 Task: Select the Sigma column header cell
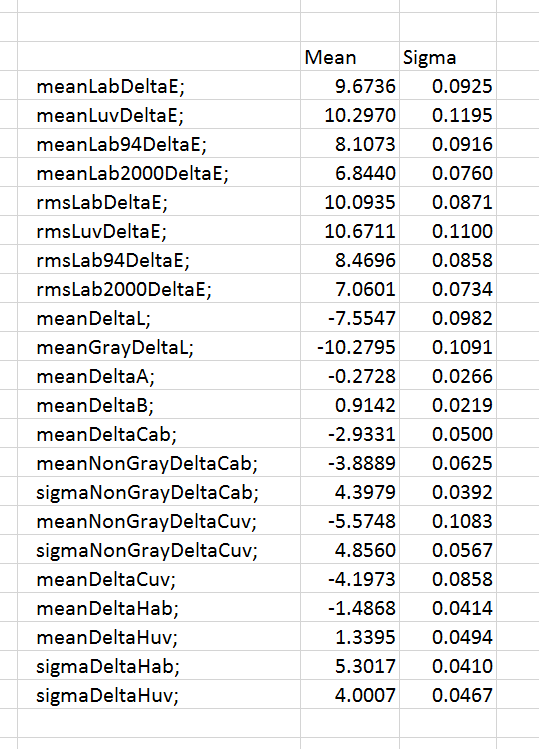point(448,56)
